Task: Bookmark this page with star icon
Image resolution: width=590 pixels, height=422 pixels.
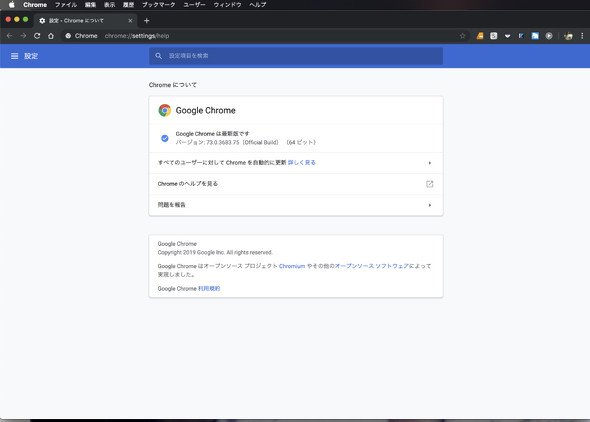Action: (462, 36)
